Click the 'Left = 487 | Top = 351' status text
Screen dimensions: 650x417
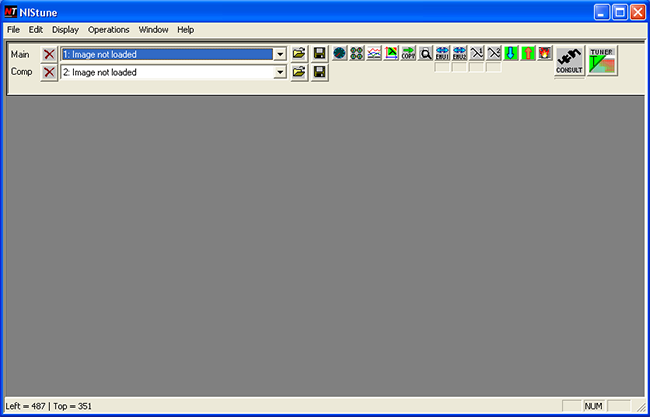49,406
